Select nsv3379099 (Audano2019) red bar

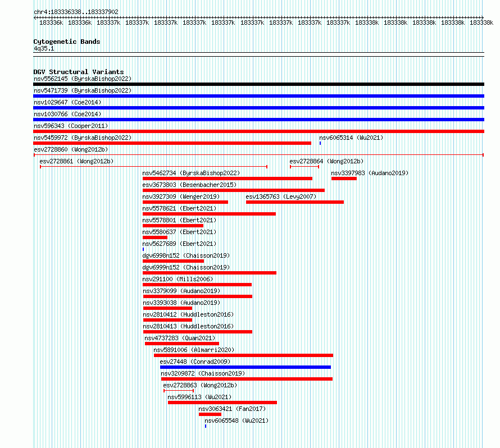(x=198, y=296)
